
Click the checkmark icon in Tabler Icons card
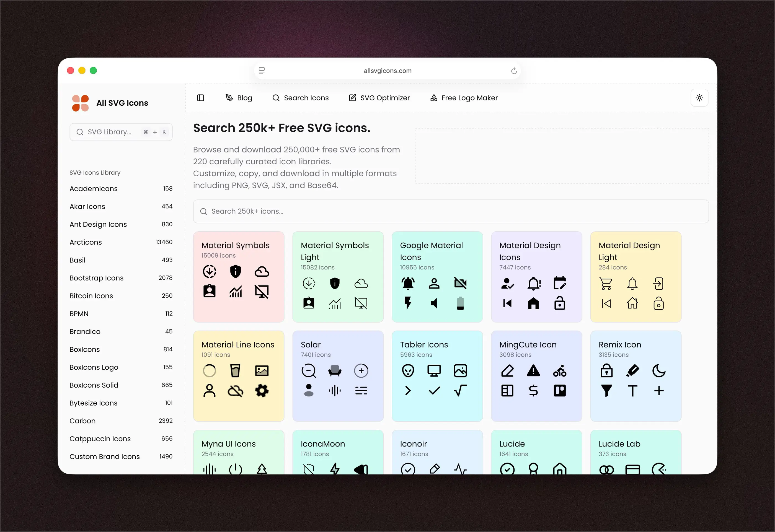[x=434, y=390]
